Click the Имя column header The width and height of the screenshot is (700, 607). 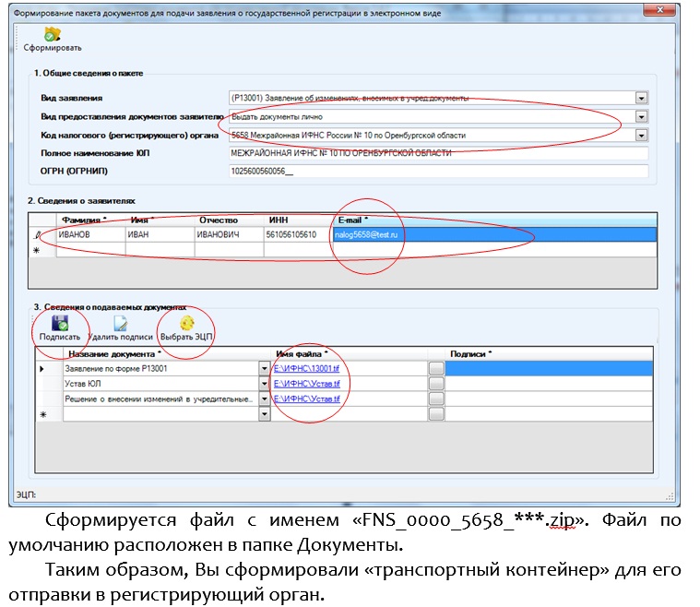pyautogui.click(x=160, y=220)
